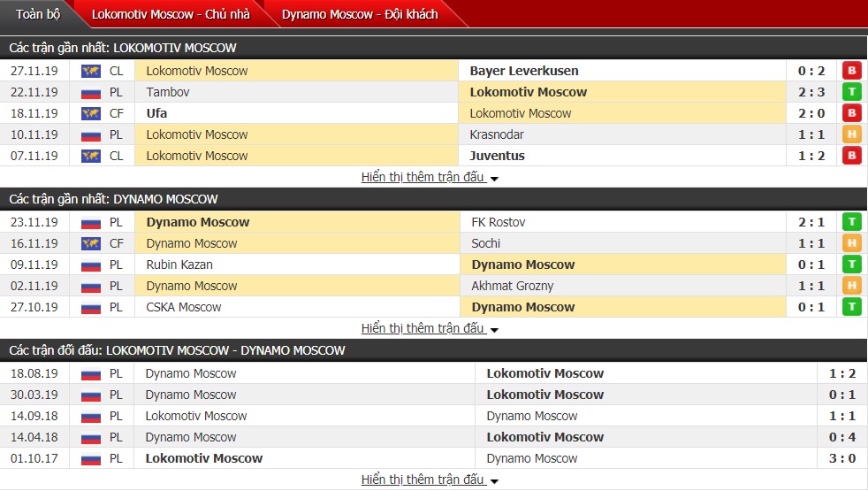
Task: Open Krasnodar team link
Action: pyautogui.click(x=497, y=134)
